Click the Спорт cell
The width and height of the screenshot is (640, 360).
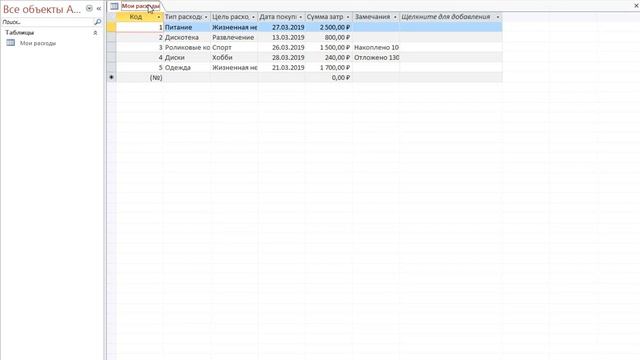coord(234,47)
